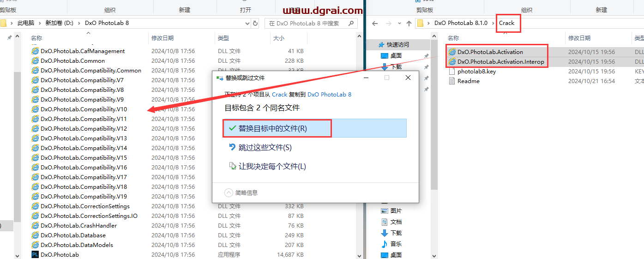
Task: Select DxO.PhotoLab.Compatibility.V11 file icon
Action: tap(35, 119)
